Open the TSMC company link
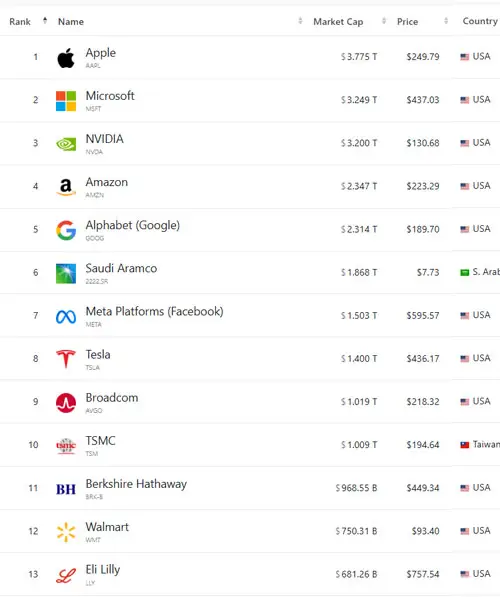 (x=100, y=441)
